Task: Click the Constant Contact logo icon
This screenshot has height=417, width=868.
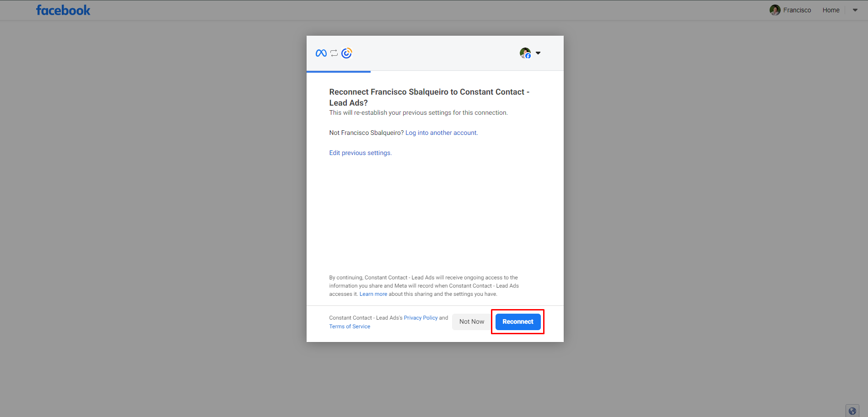Action: [x=347, y=53]
